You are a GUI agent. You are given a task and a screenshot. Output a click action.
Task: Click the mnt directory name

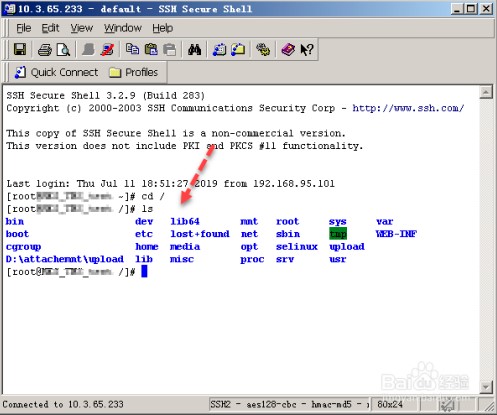(x=249, y=222)
